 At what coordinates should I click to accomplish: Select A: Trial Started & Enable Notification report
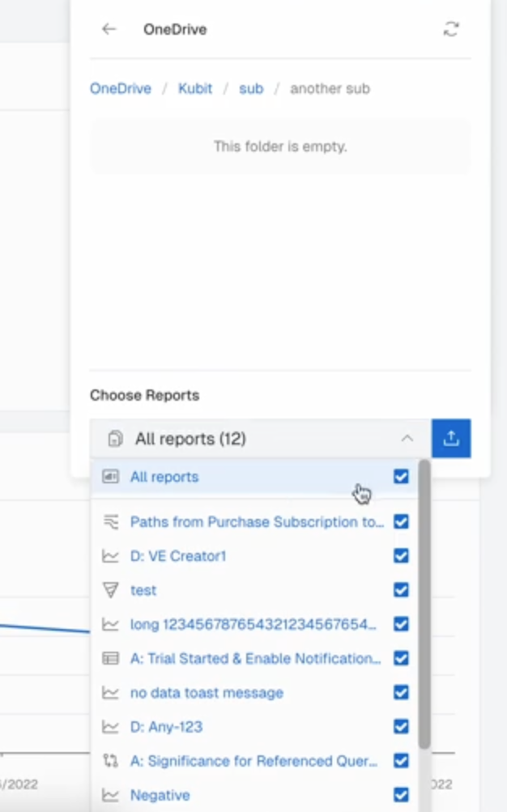254,658
